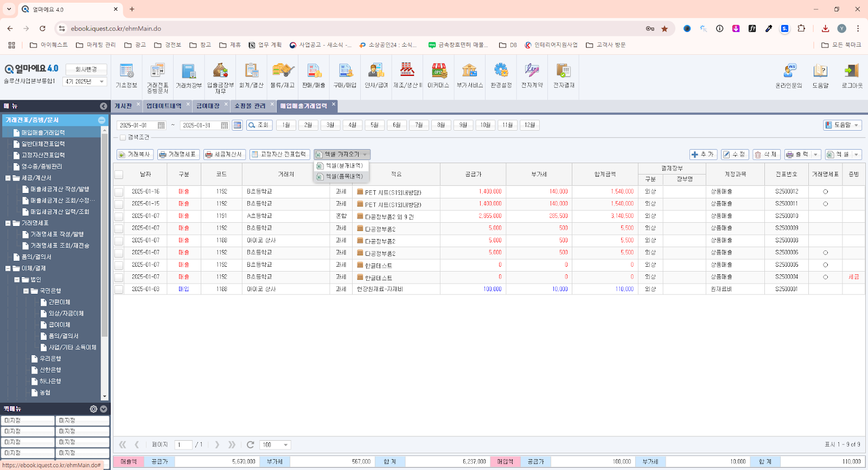Image resolution: width=868 pixels, height=470 pixels.
Task: Check the row checkbox for slip S2500011
Action: [119, 204]
